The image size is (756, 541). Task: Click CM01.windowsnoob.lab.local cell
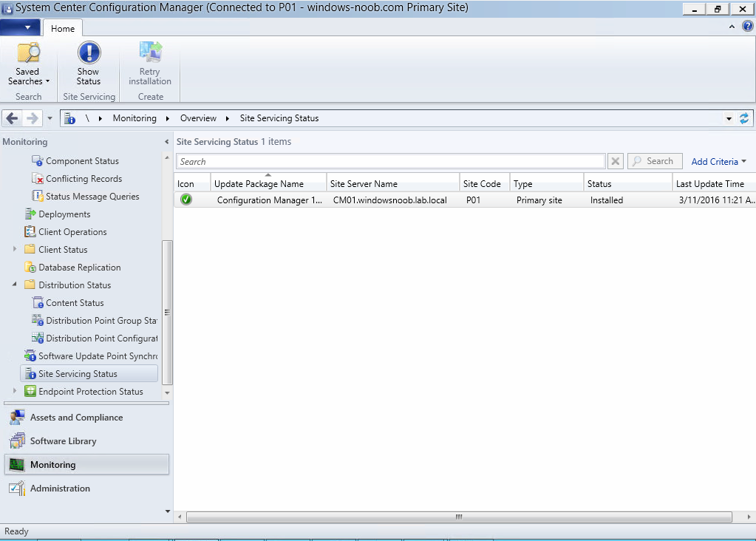pyautogui.click(x=389, y=200)
